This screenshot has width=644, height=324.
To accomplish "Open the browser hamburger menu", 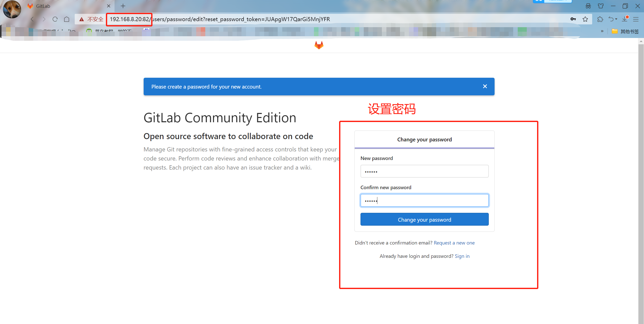I will 636,19.
